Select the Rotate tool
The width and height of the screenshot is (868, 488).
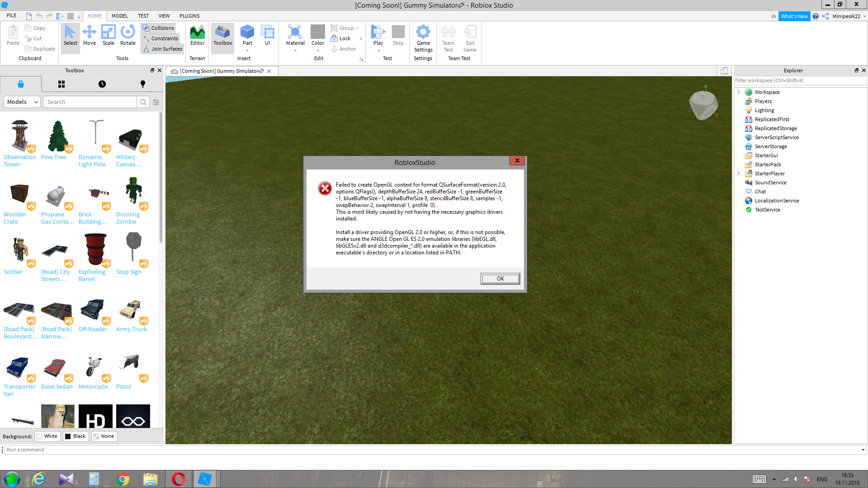pyautogui.click(x=128, y=35)
